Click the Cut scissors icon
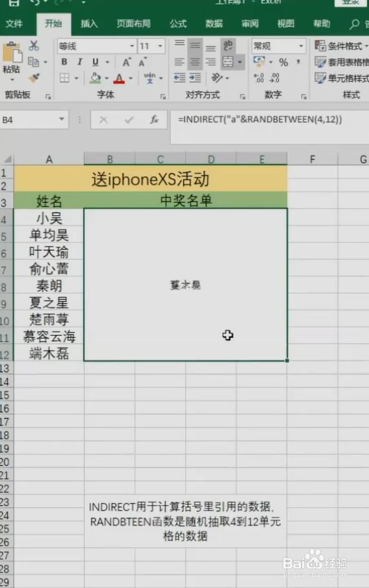The height and width of the screenshot is (588, 369). pos(34,46)
